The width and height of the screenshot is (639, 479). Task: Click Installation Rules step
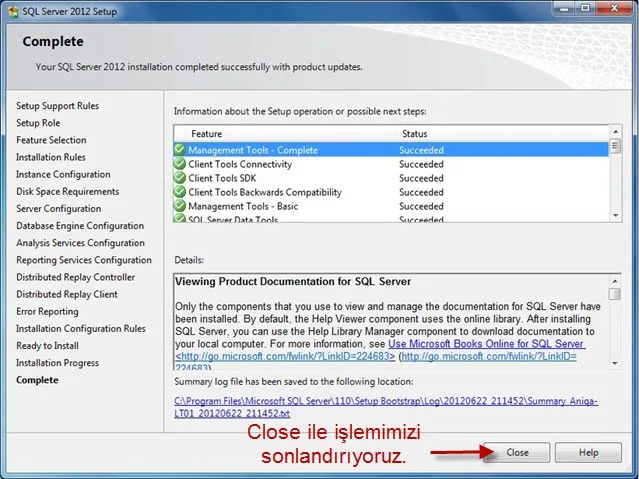(51, 157)
